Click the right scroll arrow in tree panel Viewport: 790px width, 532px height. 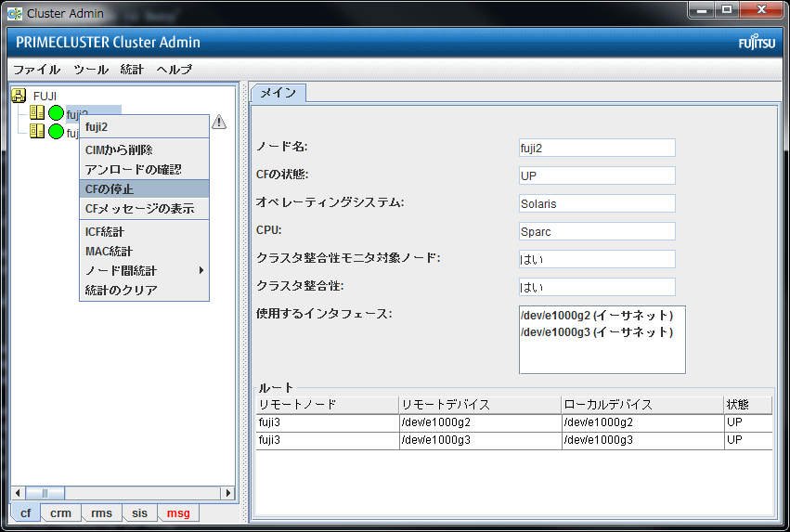[227, 493]
